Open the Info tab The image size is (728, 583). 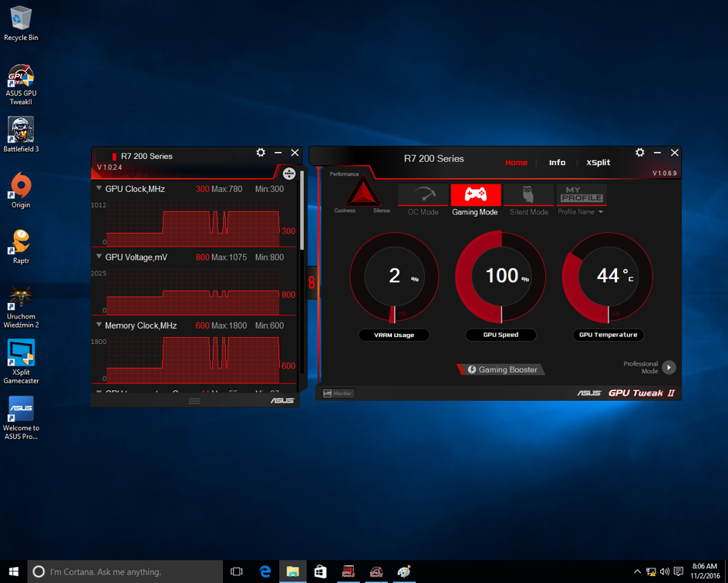(557, 163)
